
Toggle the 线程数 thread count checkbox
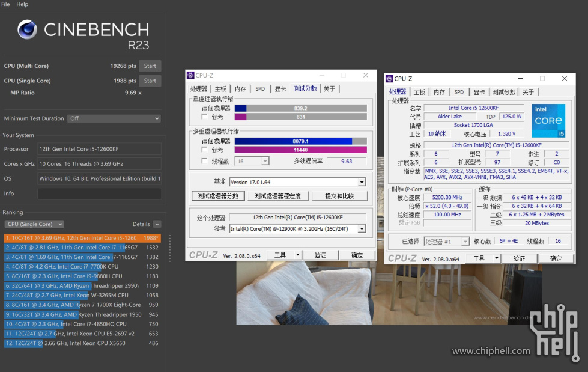(204, 161)
